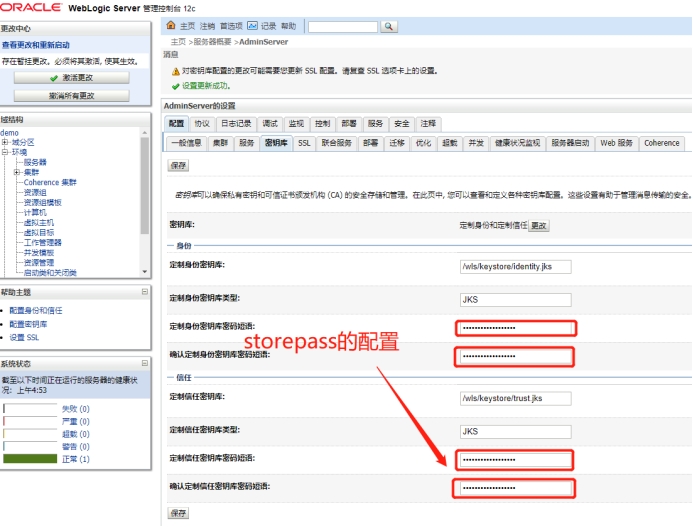Viewport: 693px width, 527px height.
Task: Select 工作管理器 in the domain tree
Action: click(42, 243)
